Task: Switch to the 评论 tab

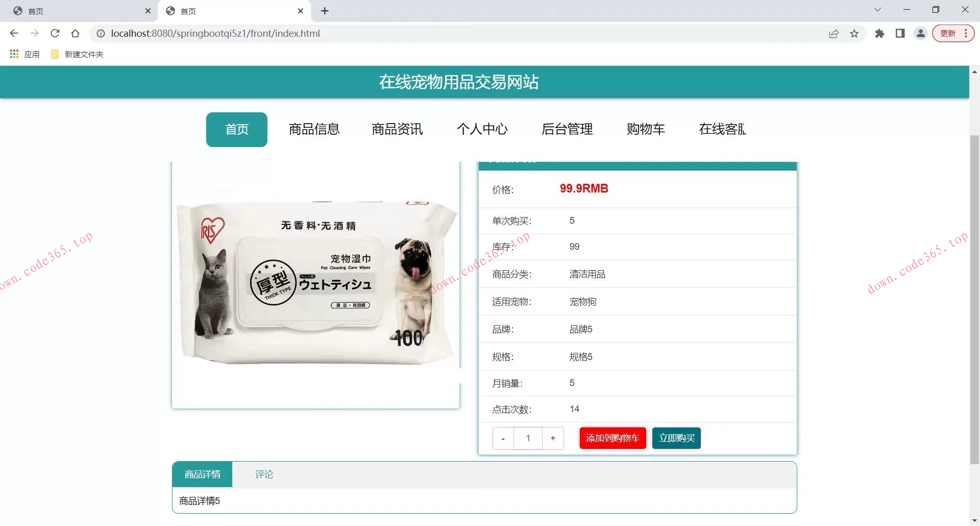Action: tap(264, 474)
